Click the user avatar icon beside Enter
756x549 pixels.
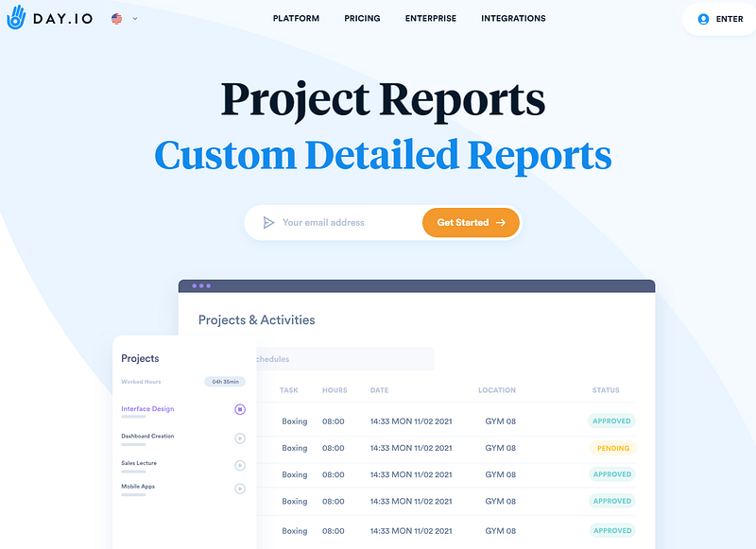[703, 19]
